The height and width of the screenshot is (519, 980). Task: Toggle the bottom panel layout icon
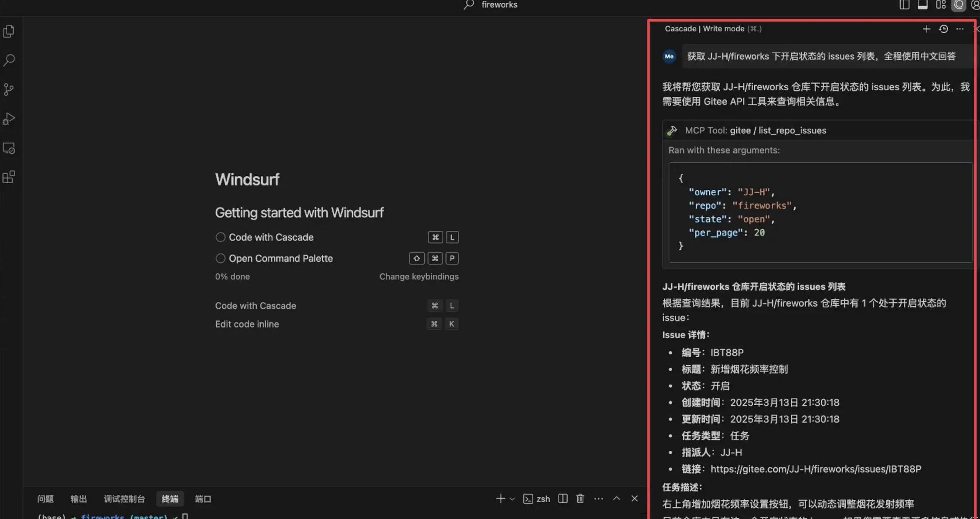point(922,5)
